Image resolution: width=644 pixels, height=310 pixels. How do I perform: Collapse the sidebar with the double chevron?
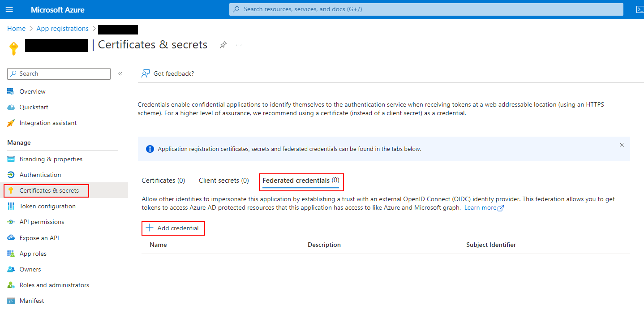[120, 73]
